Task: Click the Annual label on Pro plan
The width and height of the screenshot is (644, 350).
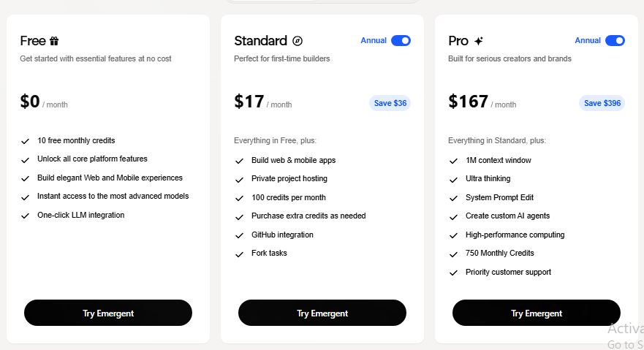Action: pyautogui.click(x=588, y=41)
